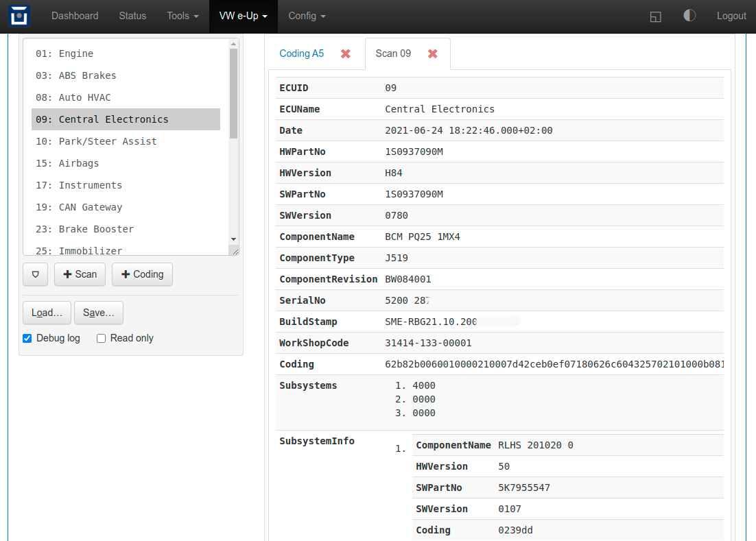Go to the Dashboard page
The height and width of the screenshot is (541, 756).
click(x=75, y=16)
